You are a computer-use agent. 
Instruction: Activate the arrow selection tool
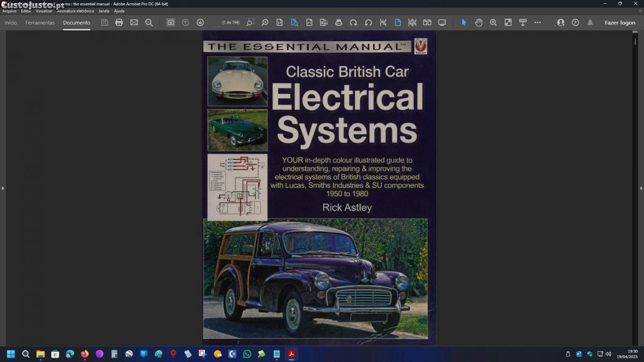click(464, 23)
